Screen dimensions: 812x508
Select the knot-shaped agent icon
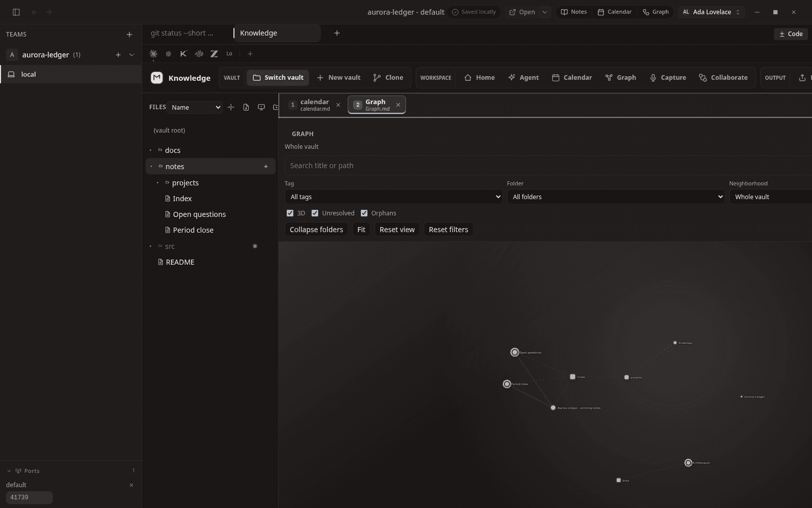[x=168, y=54]
